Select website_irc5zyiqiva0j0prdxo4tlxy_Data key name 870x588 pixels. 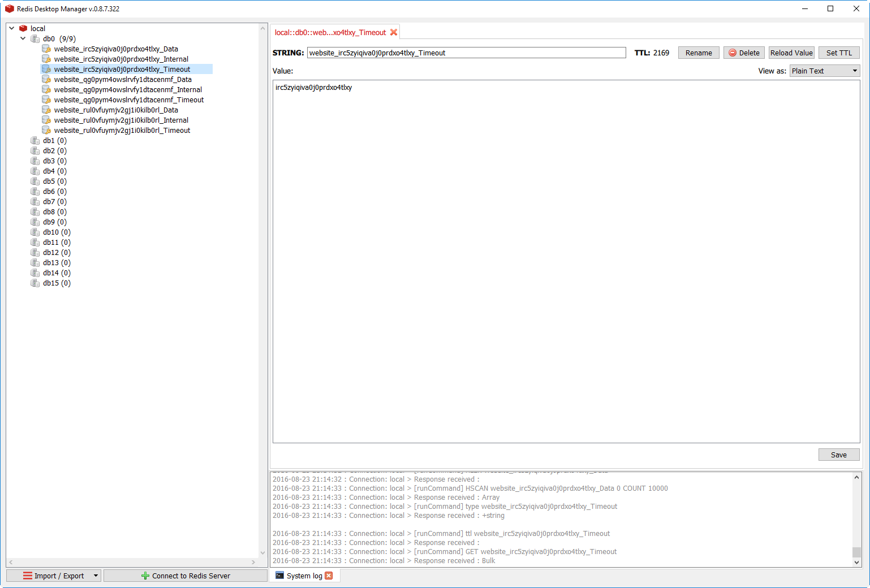tap(116, 49)
